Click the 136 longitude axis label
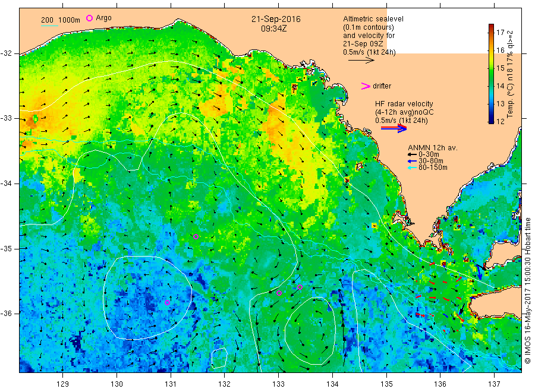535x392 pixels. tap(440, 384)
